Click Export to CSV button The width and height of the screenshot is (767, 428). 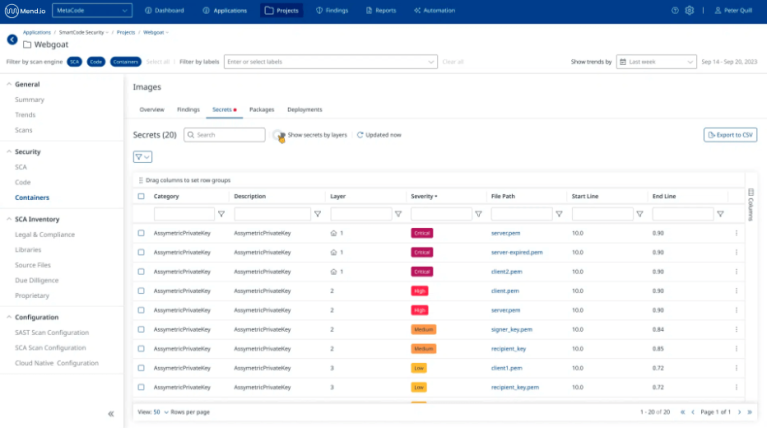730,135
